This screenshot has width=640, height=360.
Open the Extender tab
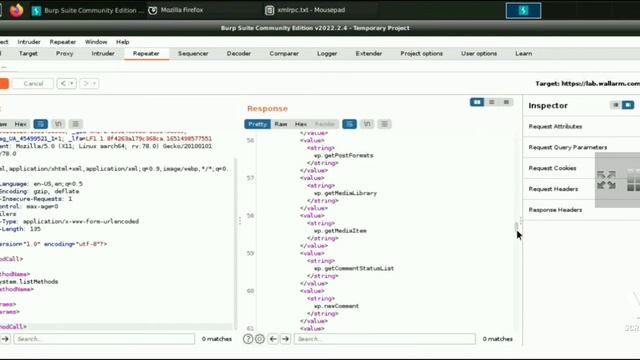click(369, 53)
